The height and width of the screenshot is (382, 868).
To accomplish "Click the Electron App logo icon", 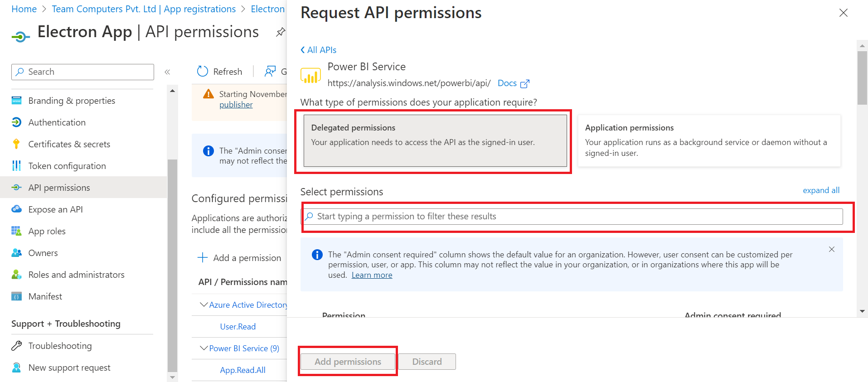I will tap(20, 36).
